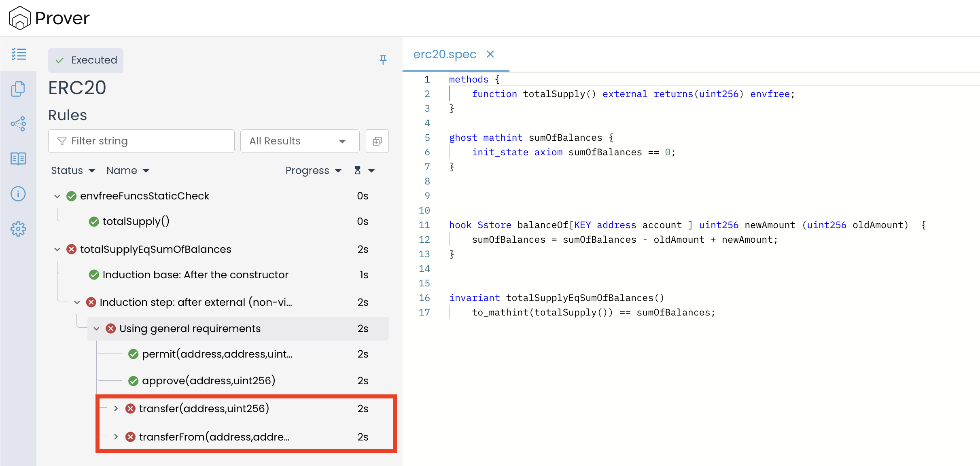
Task: Click the Executed status button
Action: [86, 60]
